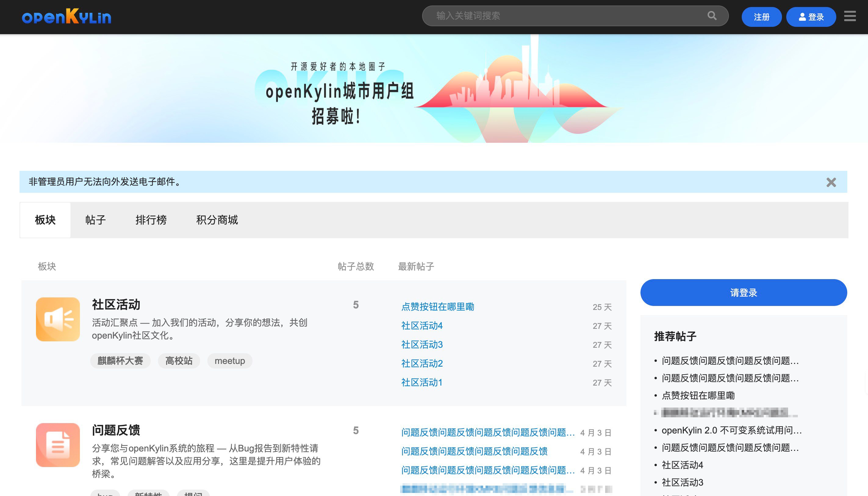The width and height of the screenshot is (868, 496).
Task: Open the 社区活动 megaphone icon
Action: click(58, 319)
